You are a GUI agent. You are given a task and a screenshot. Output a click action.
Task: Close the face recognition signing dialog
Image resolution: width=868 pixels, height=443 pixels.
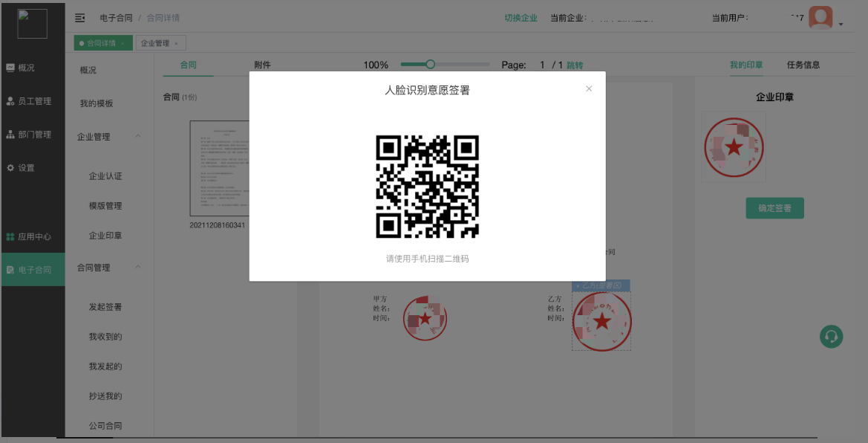(x=589, y=88)
